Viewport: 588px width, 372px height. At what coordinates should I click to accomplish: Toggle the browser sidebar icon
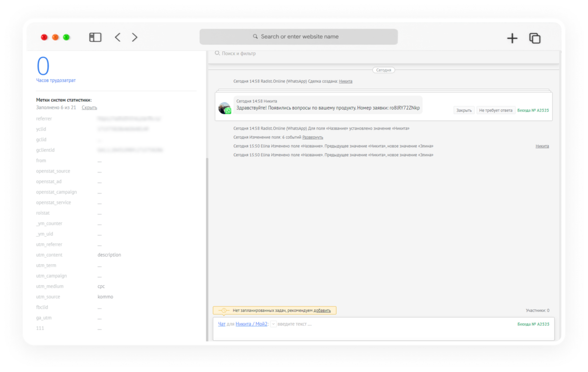point(95,37)
